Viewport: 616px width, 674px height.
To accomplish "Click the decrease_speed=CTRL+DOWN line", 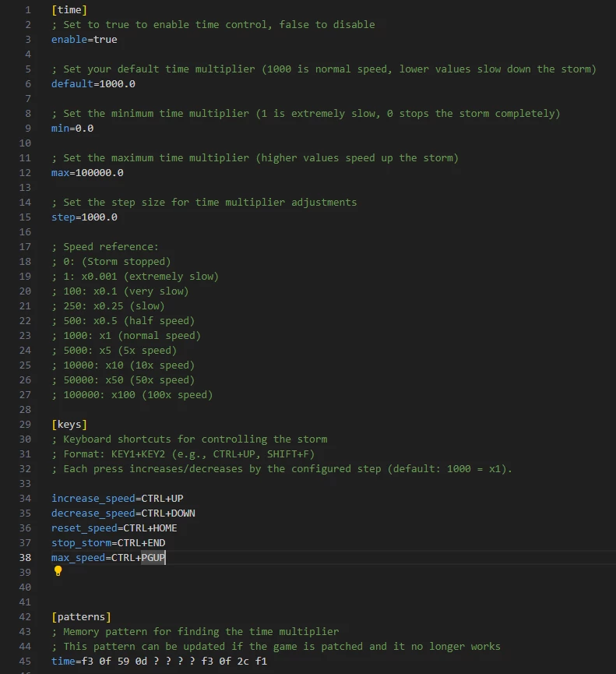I will [123, 513].
